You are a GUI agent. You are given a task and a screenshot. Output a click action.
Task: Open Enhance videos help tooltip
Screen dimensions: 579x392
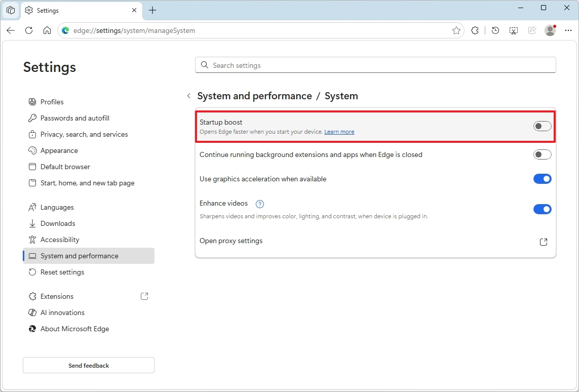click(x=259, y=204)
